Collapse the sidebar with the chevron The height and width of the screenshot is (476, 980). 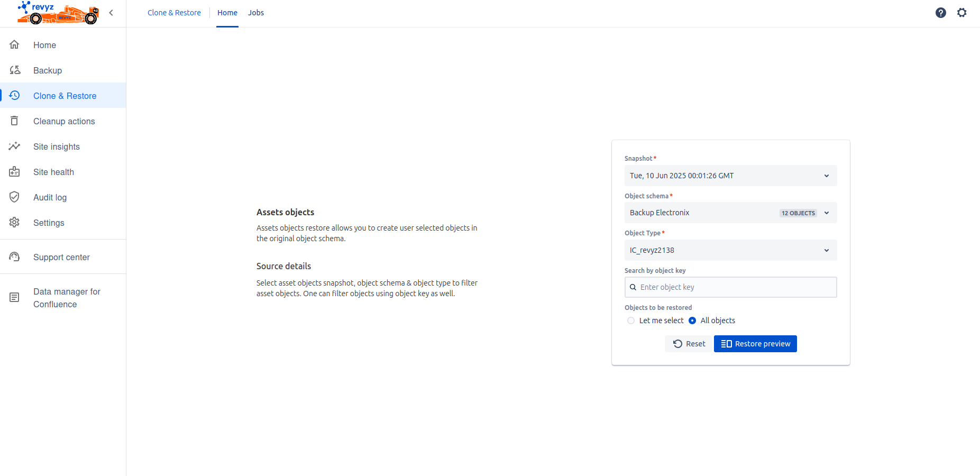pos(111,13)
